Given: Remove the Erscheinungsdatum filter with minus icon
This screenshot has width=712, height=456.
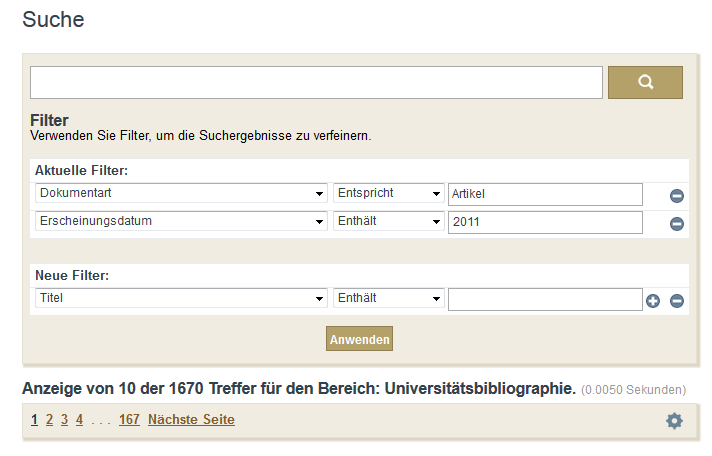Looking at the screenshot, I should click(676, 224).
